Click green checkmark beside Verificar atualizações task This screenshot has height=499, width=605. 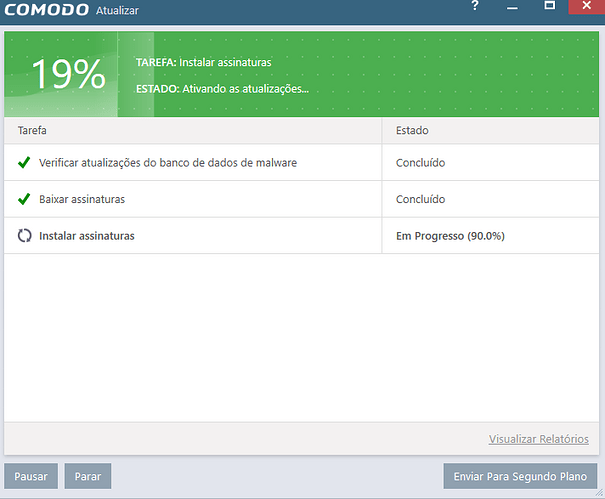tap(24, 162)
